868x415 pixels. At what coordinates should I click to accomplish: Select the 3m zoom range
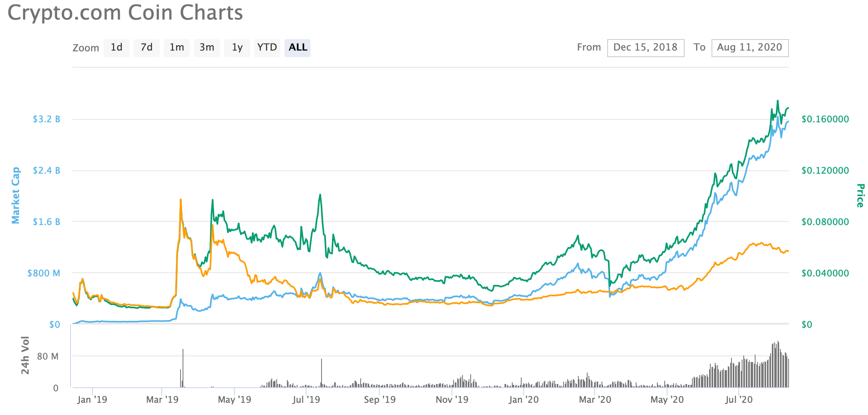click(x=207, y=47)
